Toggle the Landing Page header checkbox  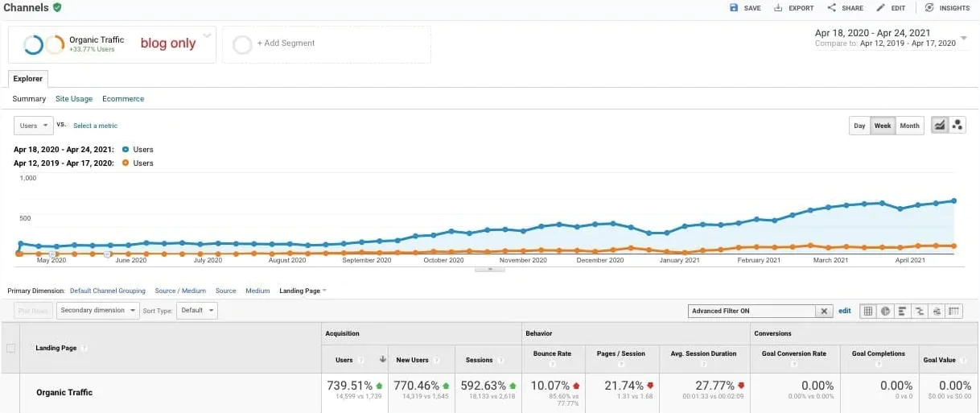[10, 349]
